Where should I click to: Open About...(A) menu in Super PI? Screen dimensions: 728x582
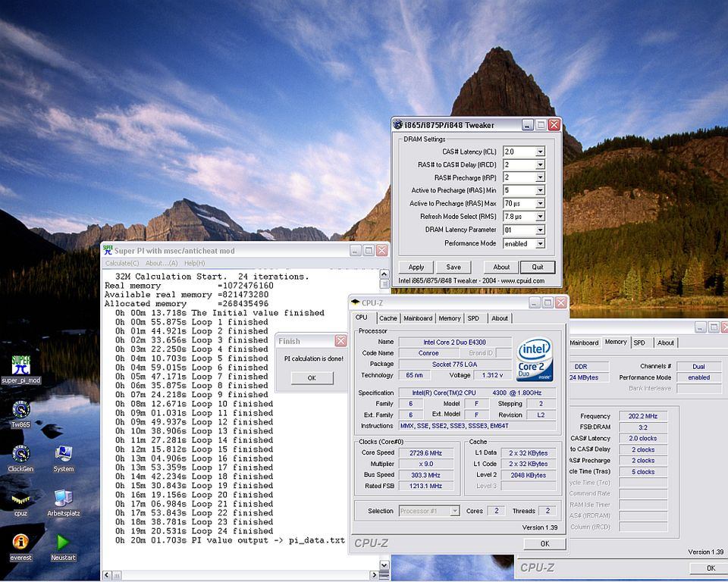pos(162,263)
